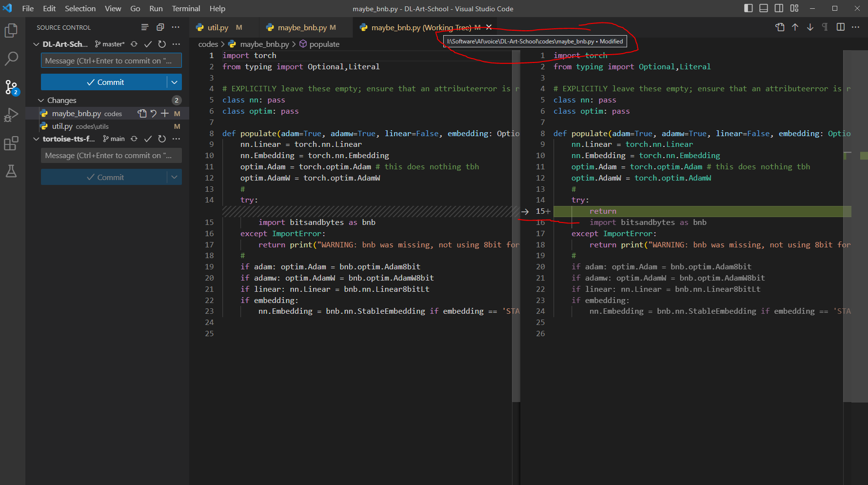
Task: Click the Changes count badge showing 2
Action: [x=177, y=100]
